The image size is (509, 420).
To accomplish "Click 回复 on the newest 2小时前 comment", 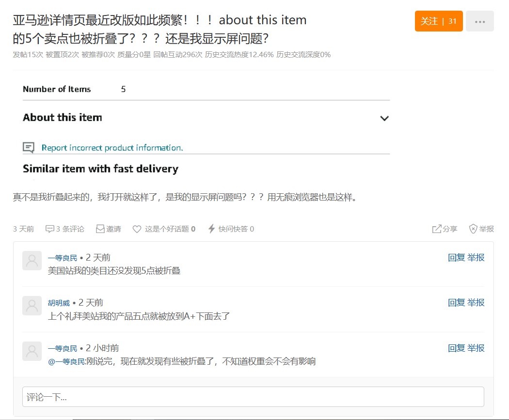I will (453, 348).
